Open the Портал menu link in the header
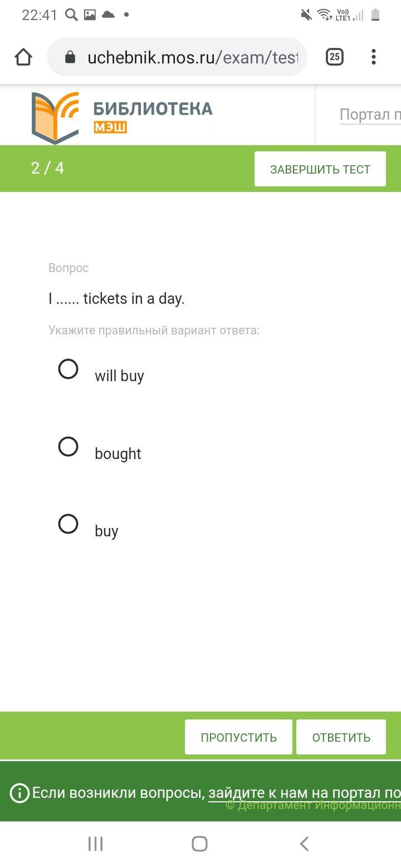Viewport: 401px width, 868px height. click(370, 115)
